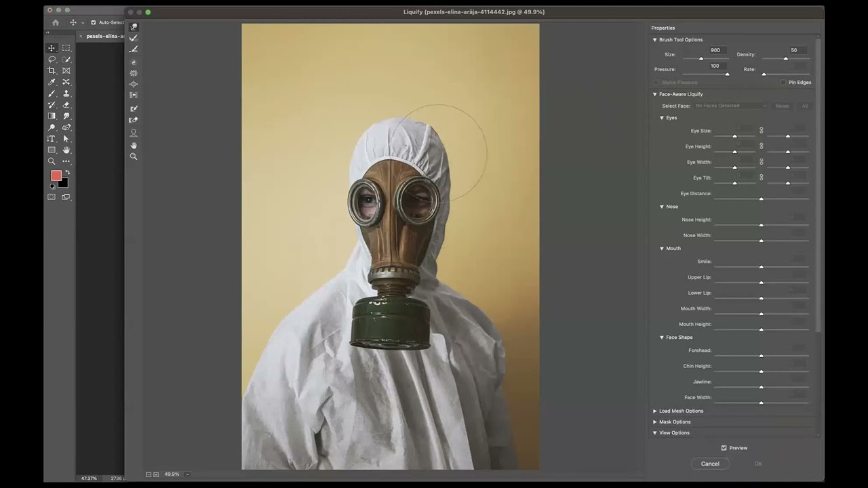
Task: Select the Forward Warp tool in Liquify
Action: coord(134,27)
